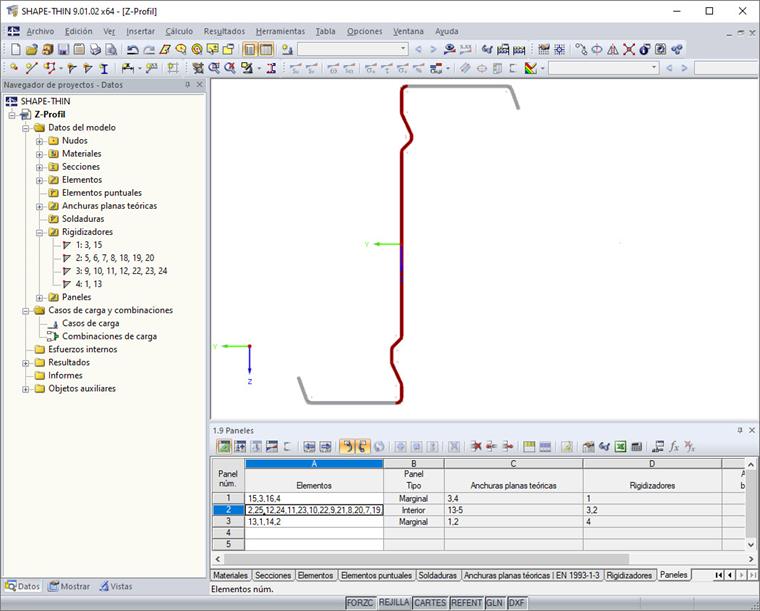Click the Print icon in toolbar
The image size is (760, 611).
point(95,49)
